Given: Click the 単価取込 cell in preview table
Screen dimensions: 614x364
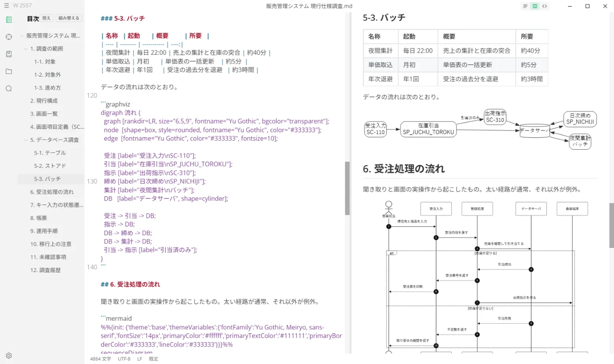Looking at the screenshot, I should [381, 65].
